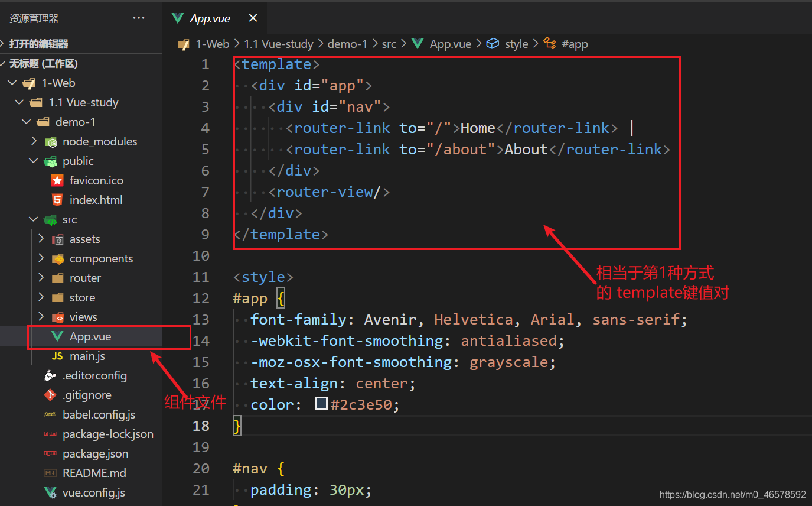This screenshot has height=506, width=812.
Task: Click the npm icon beside package-lock.json
Action: point(50,434)
